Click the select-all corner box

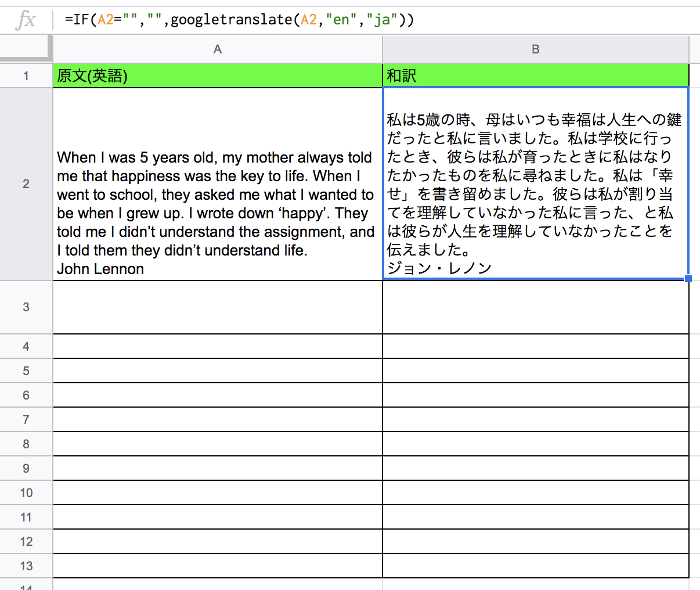(26, 49)
